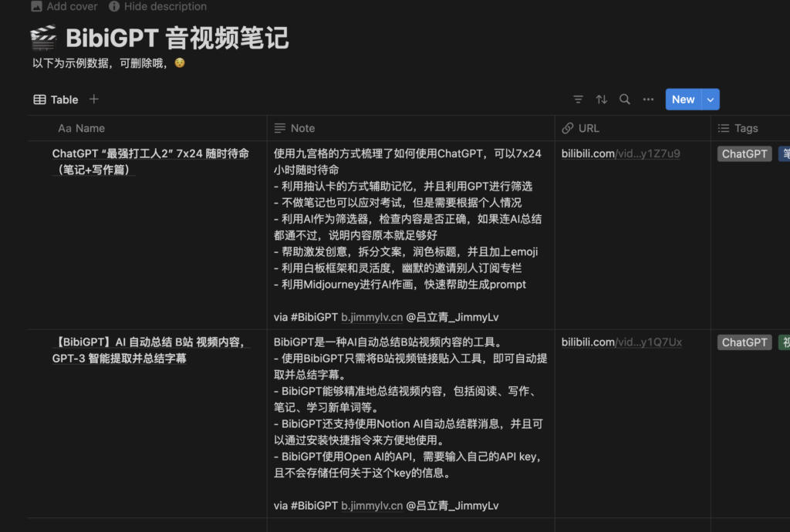Click the search magnifier icon

(625, 99)
